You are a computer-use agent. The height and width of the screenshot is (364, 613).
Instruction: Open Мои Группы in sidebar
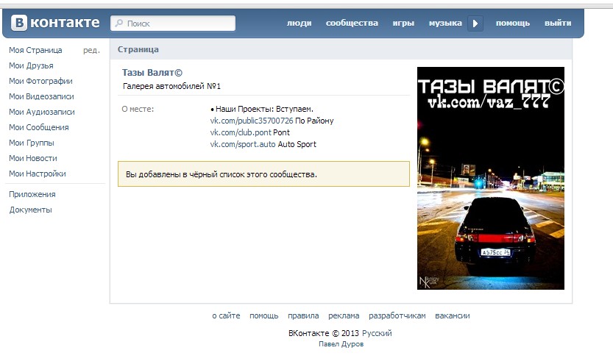click(x=32, y=143)
